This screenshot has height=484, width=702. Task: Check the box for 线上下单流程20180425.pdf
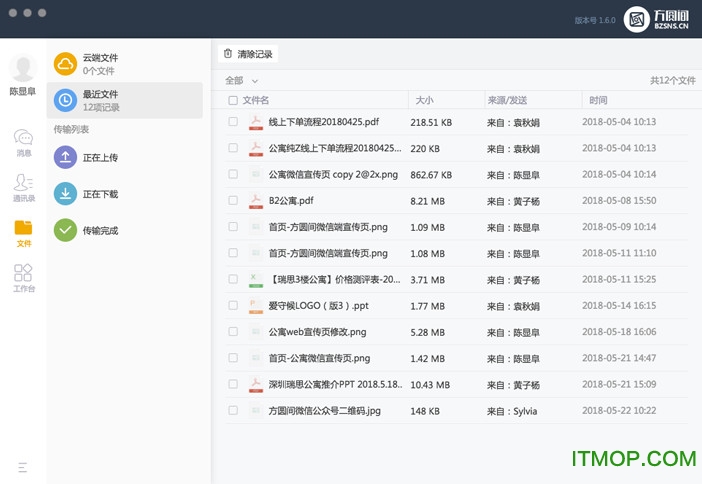233,121
